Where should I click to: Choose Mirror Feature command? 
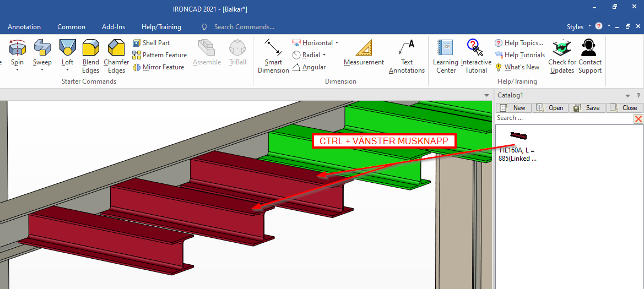158,67
